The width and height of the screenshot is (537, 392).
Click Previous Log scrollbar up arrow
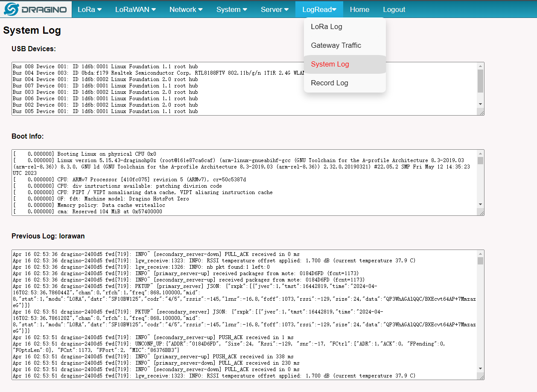pos(481,254)
